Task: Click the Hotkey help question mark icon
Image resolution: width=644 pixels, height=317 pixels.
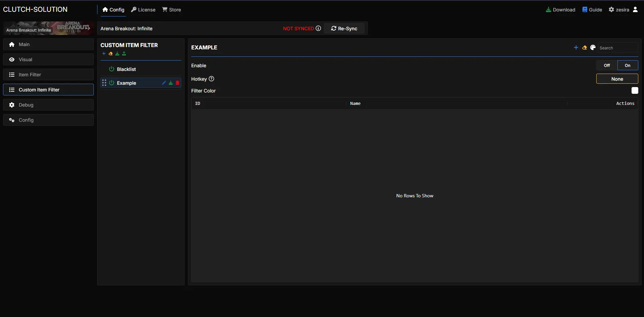Action: tap(211, 79)
